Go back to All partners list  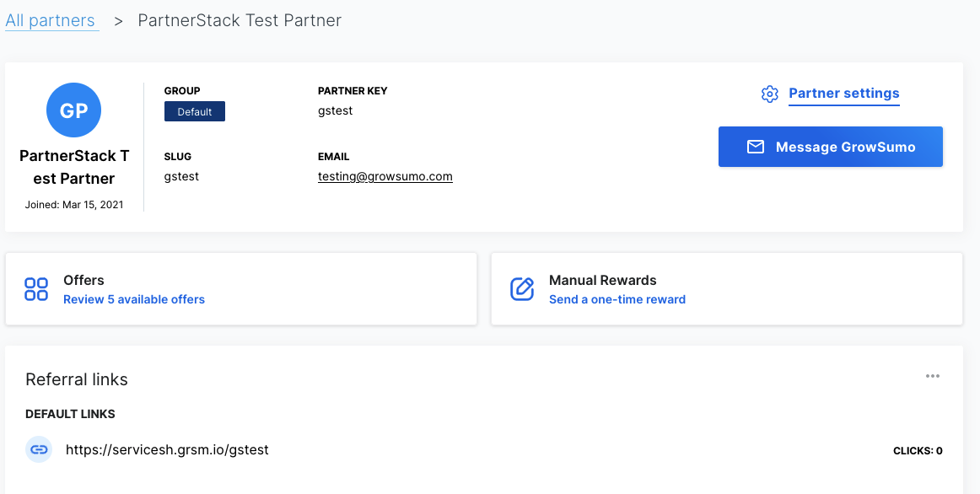click(51, 20)
